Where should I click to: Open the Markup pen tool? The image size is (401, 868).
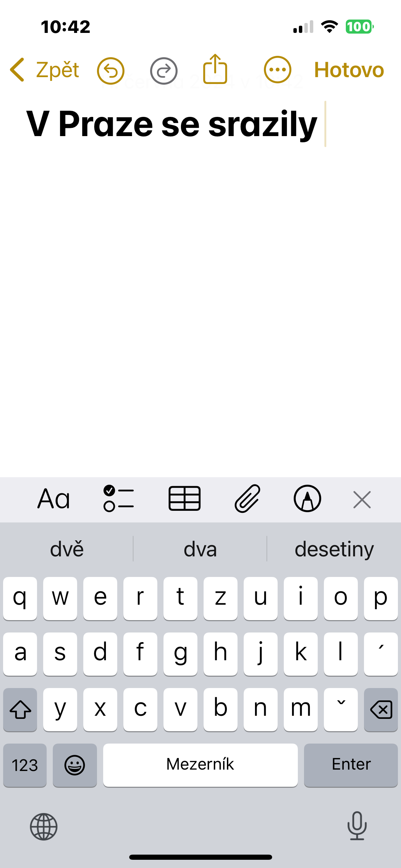(x=307, y=498)
